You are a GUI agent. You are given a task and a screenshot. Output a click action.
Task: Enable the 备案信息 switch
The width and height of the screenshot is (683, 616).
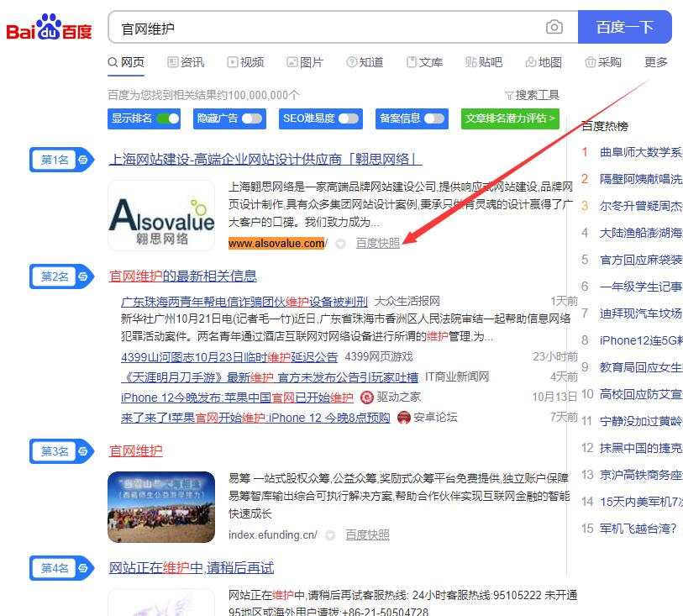434,118
